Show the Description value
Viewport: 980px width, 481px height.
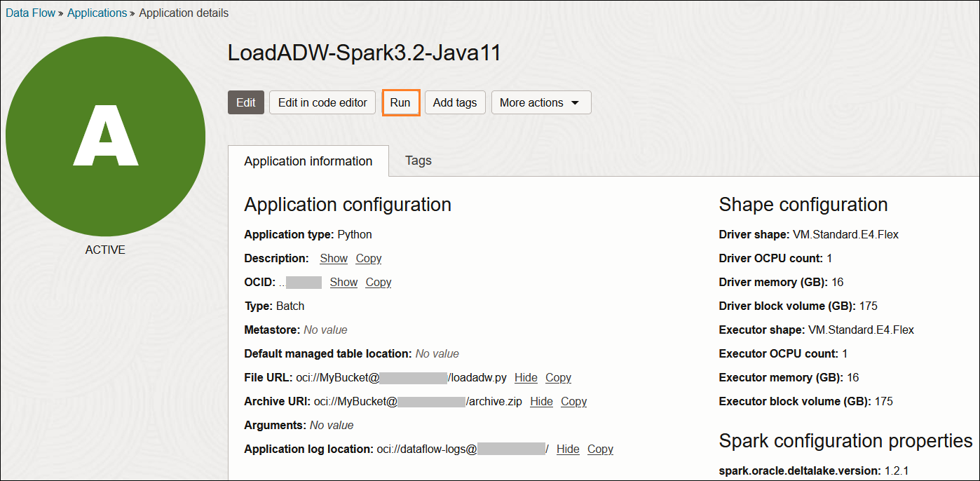pyautogui.click(x=334, y=258)
